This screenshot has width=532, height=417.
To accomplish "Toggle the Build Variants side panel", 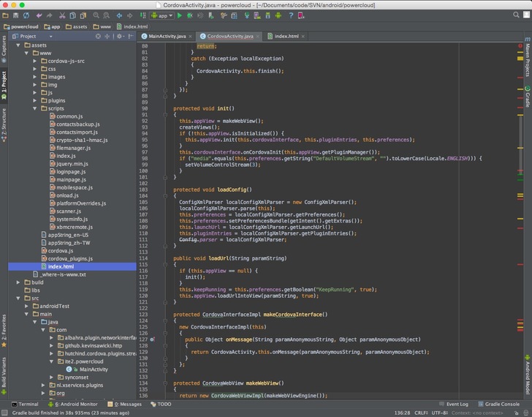I will coord(4,371).
